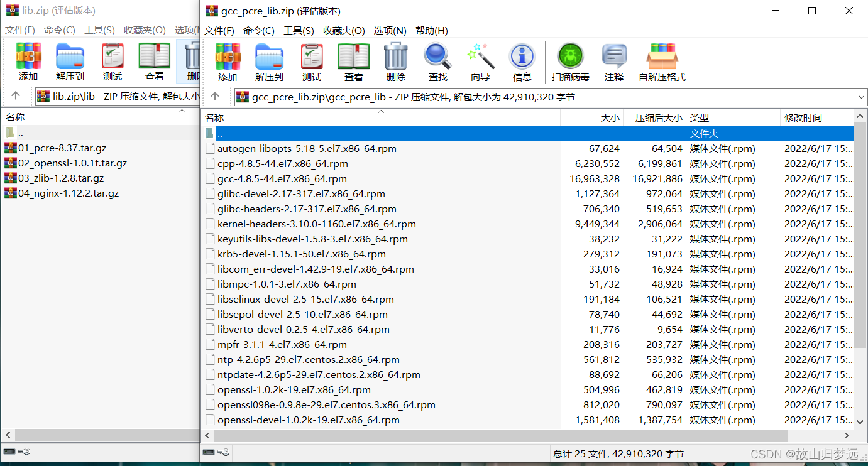Click horizontal scrollbar left arrow in lib.zip window
868x466 pixels.
coord(8,435)
